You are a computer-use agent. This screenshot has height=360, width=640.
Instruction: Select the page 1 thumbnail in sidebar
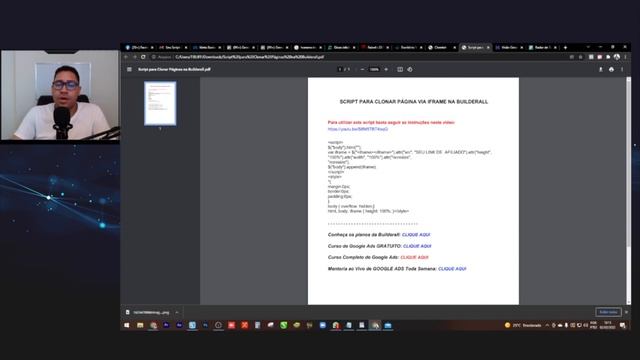160,103
